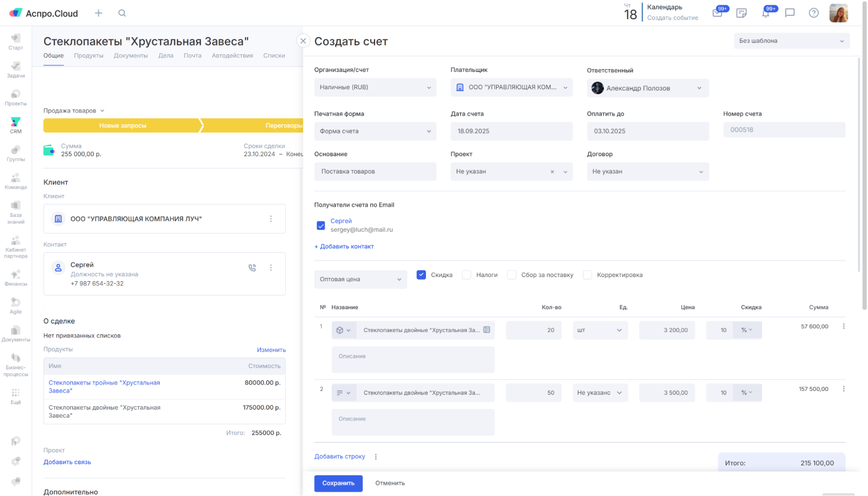
Task: Click the Добавить строку link
Action: coord(340,457)
